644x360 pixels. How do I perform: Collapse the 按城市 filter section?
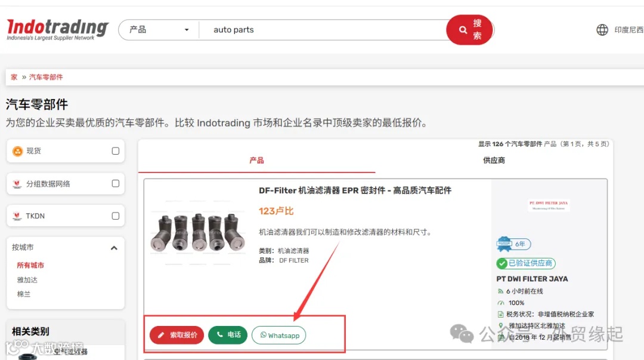pos(114,247)
